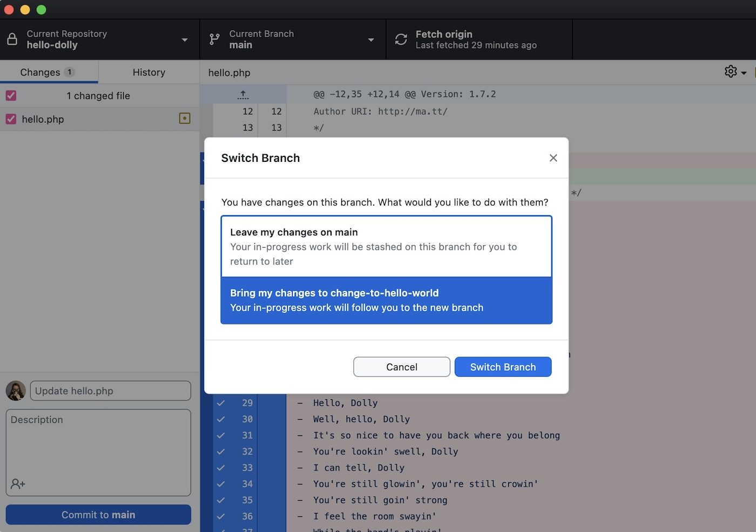Screen dimensions: 756x532
Task: Switch to the History tab
Action: tap(148, 72)
